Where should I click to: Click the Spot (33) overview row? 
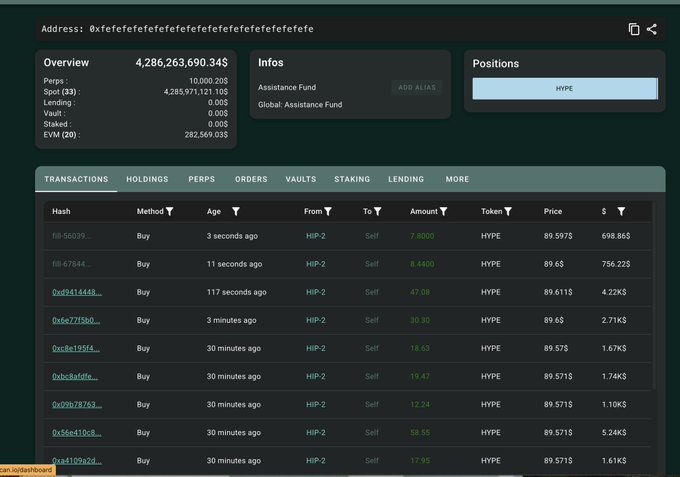coord(135,92)
